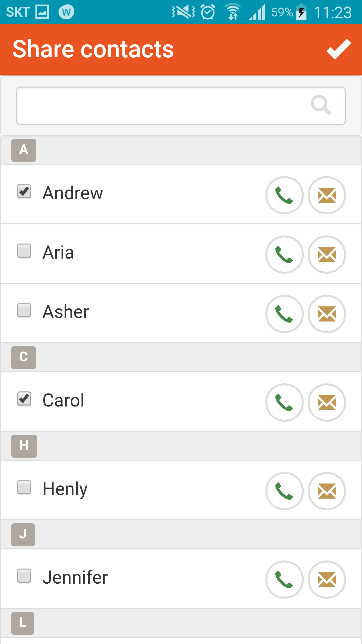362x644 pixels.
Task: Message Aria with the envelope icon
Action: [x=327, y=255]
